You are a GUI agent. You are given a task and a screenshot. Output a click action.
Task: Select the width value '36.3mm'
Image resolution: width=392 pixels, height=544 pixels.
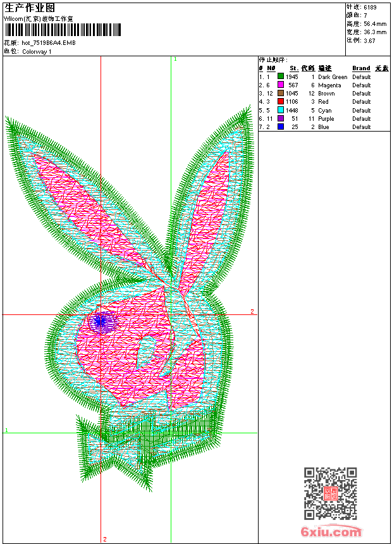(375, 32)
